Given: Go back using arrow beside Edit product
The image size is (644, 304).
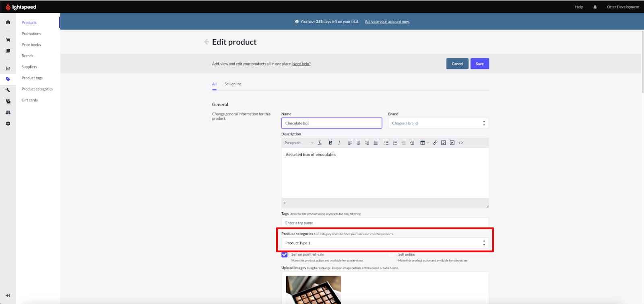Looking at the screenshot, I should click(x=206, y=42).
